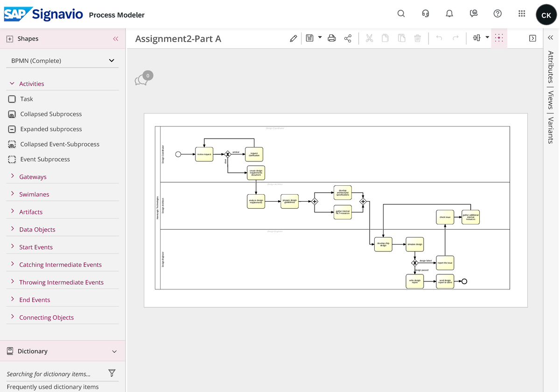The width and height of the screenshot is (560, 392).
Task: Collapse the Activities section
Action: 12,84
